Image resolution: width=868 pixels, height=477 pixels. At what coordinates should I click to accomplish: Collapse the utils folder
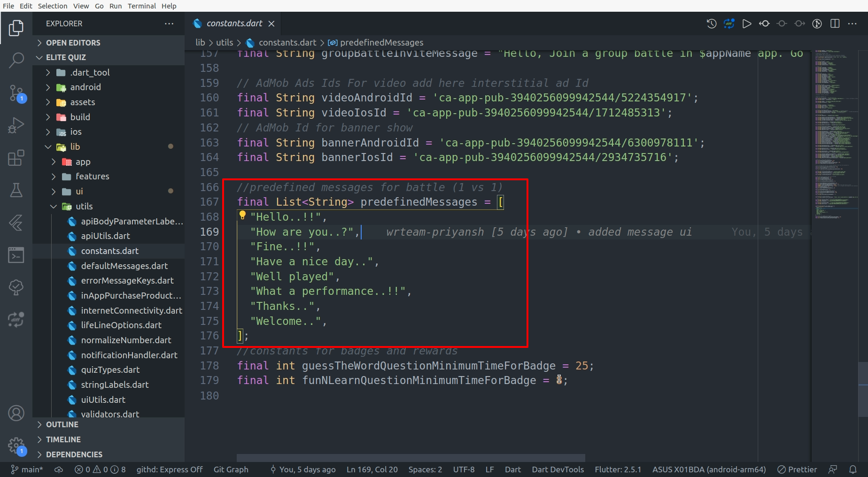point(84,206)
